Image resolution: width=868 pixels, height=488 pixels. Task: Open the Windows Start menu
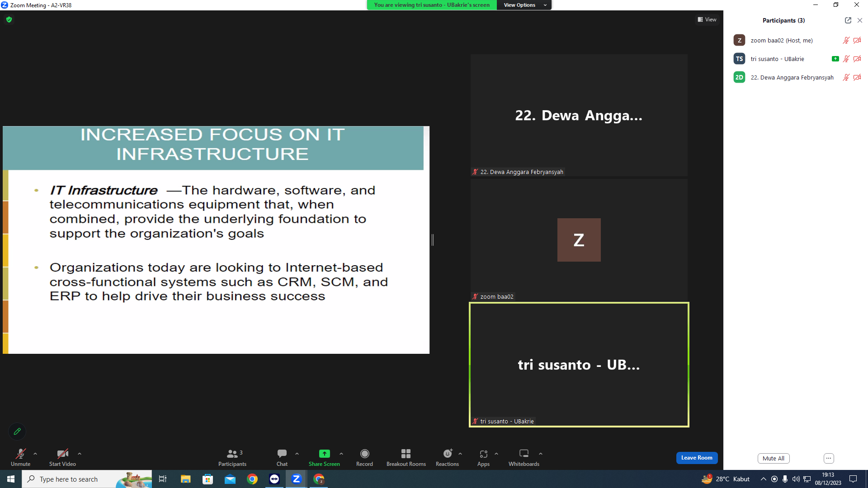coord(11,479)
